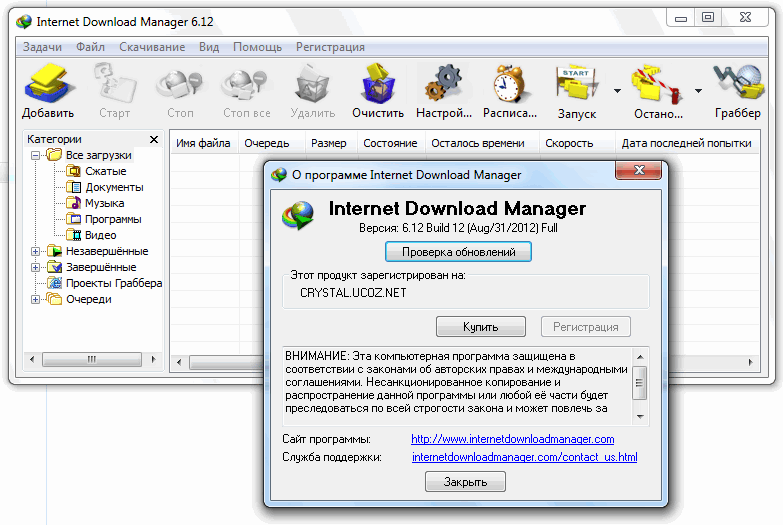
Task: Open Расписание via the alarm clock icon
Action: (x=509, y=83)
